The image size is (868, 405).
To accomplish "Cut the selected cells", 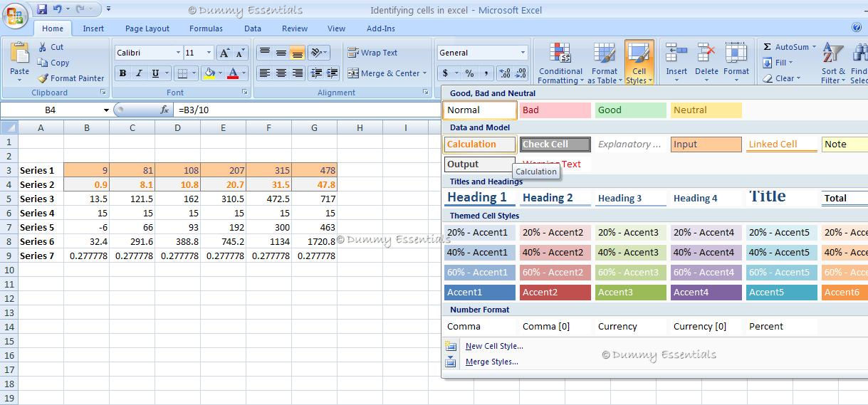I will tap(50, 47).
